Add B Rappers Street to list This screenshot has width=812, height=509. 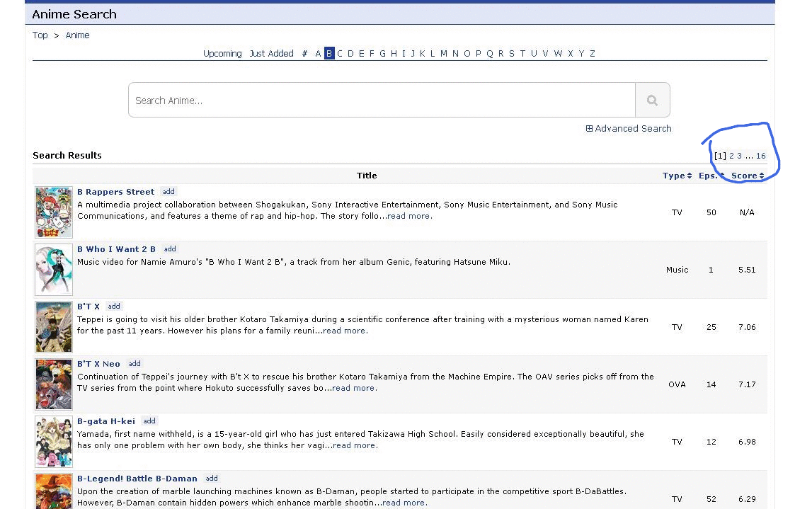pyautogui.click(x=168, y=191)
